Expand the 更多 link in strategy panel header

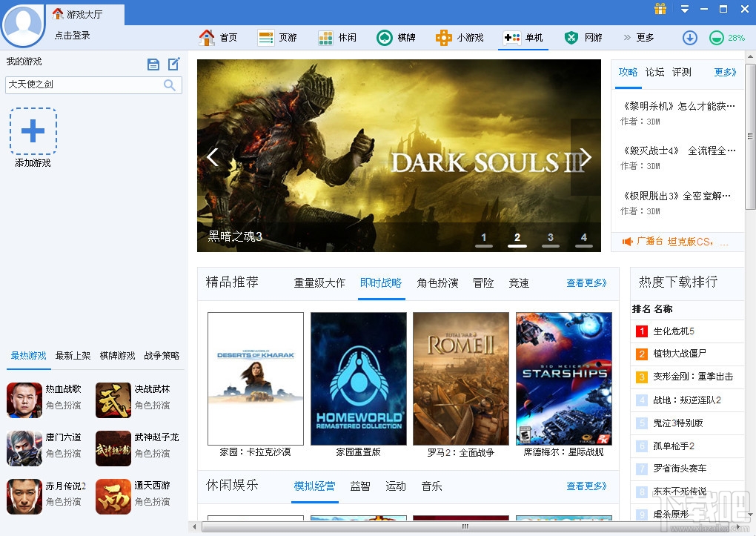[725, 73]
